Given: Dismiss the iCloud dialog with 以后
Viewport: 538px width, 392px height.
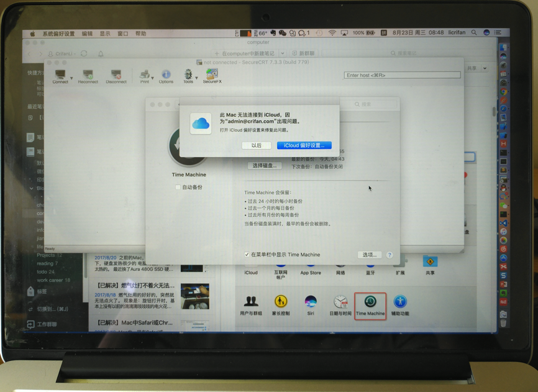Looking at the screenshot, I should 257,145.
